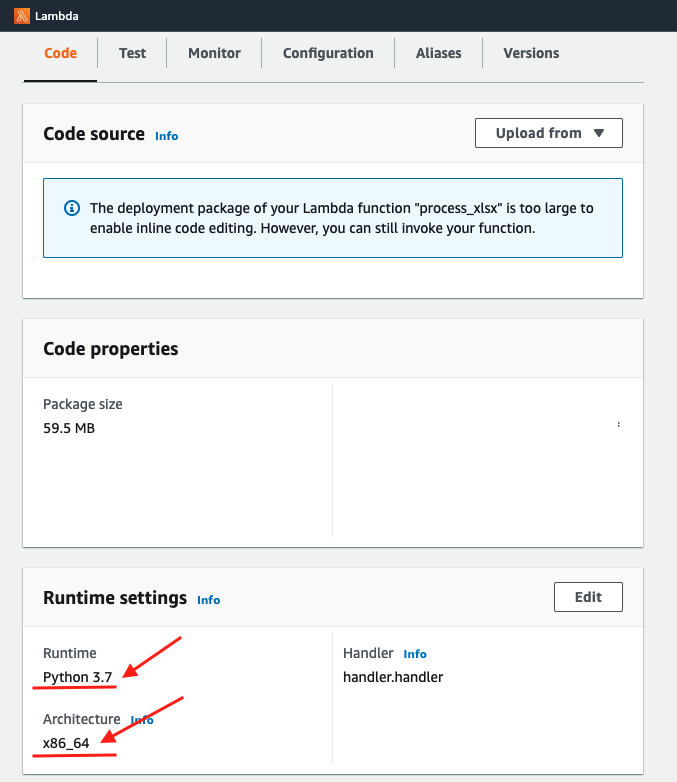Click Info link beside Code source

point(167,136)
